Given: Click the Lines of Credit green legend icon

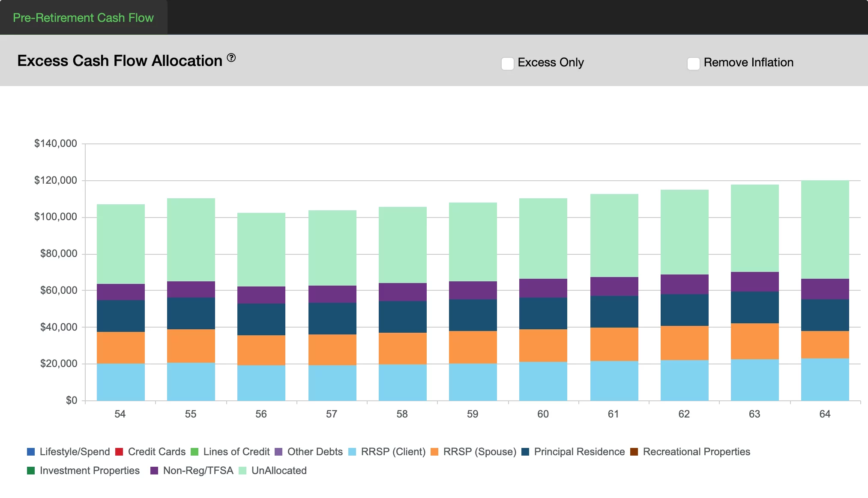Looking at the screenshot, I should click(195, 452).
